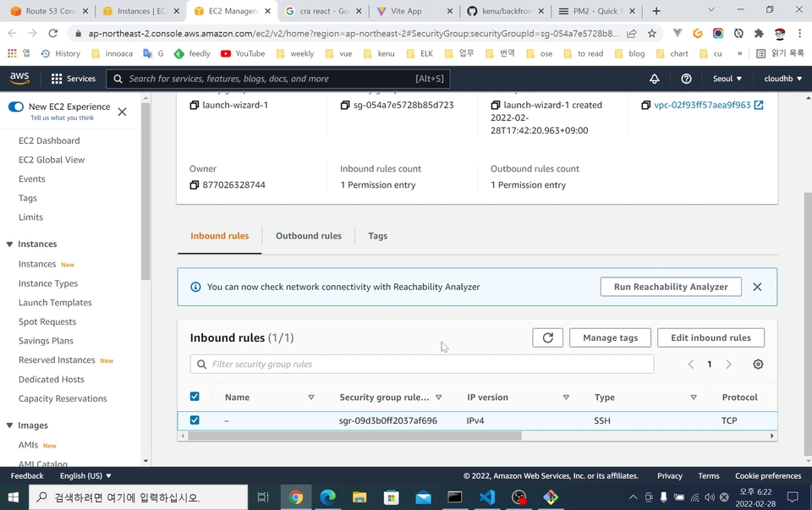
Task: Open the Services grid menu
Action: pyautogui.click(x=73, y=79)
